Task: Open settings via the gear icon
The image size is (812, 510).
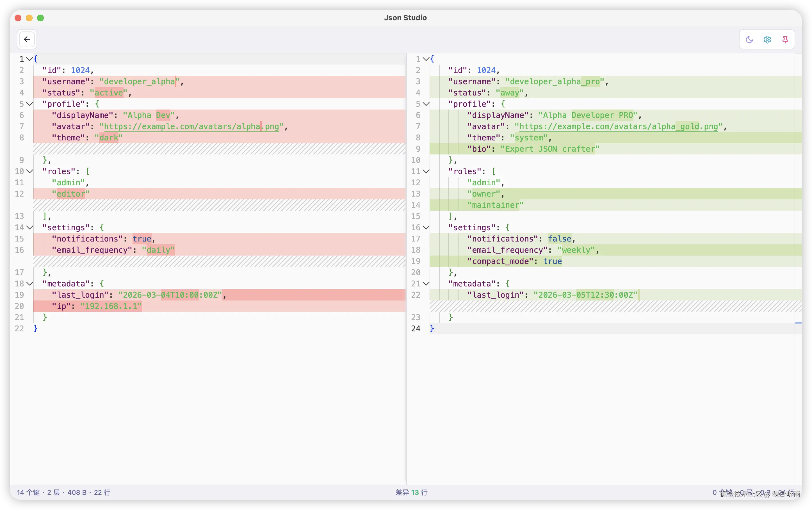Action: [x=767, y=40]
